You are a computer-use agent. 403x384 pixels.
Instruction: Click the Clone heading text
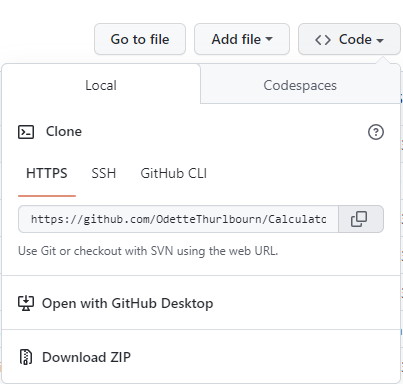tap(64, 132)
